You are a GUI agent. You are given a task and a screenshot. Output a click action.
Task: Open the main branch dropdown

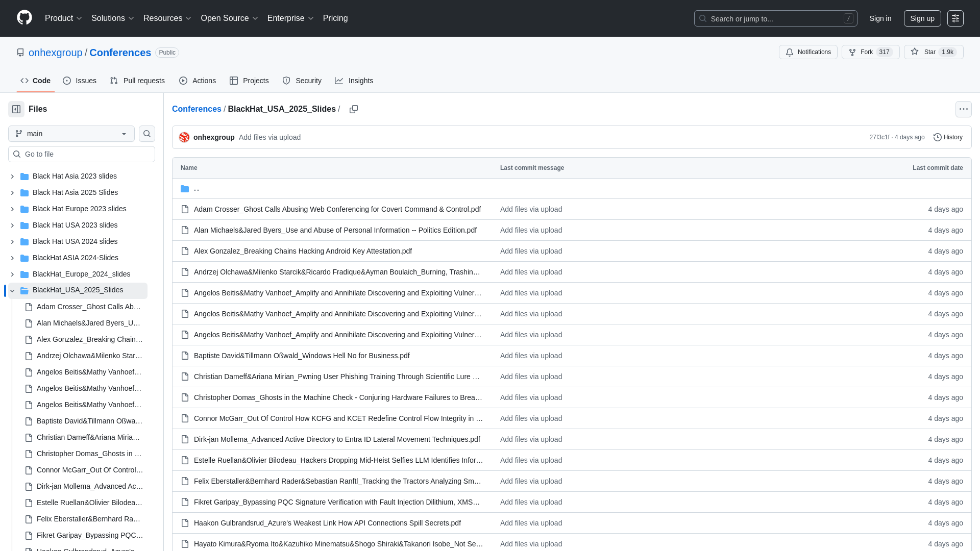pyautogui.click(x=71, y=134)
